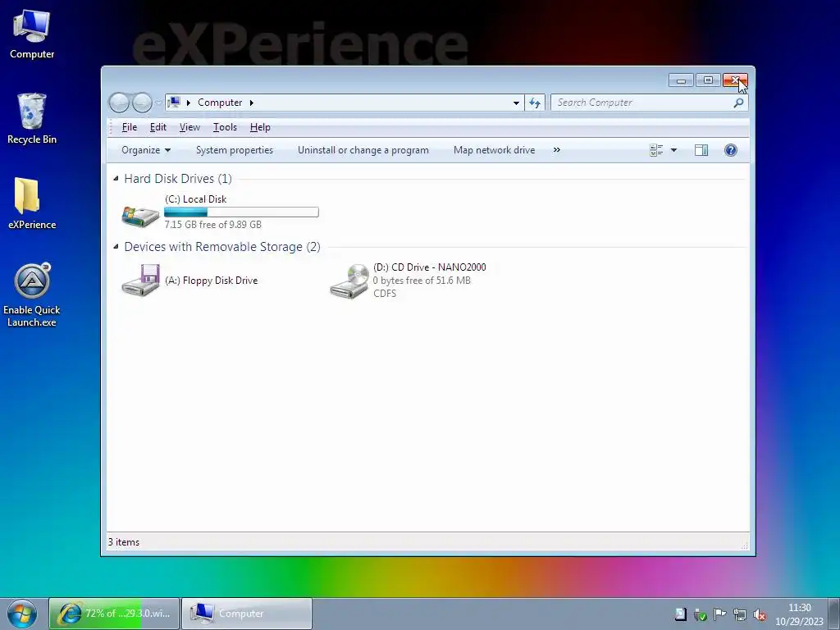Open the Computer desktop icon
This screenshot has width=840, height=630.
32,34
